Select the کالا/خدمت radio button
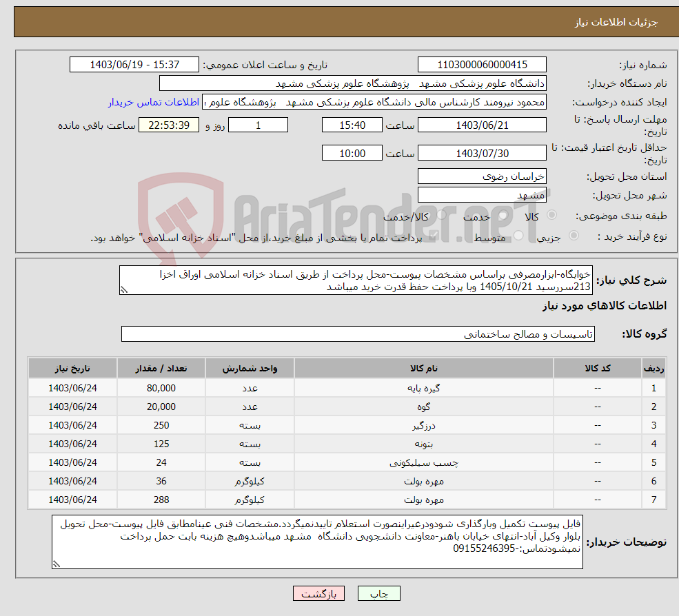Image resolution: width=679 pixels, height=616 pixels. point(441,215)
